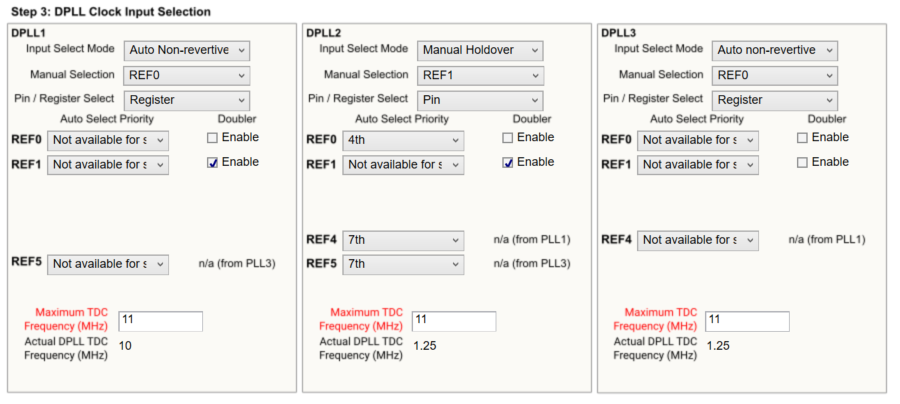Tick the DPLL3 REF0 doubler Enable box

click(x=803, y=138)
